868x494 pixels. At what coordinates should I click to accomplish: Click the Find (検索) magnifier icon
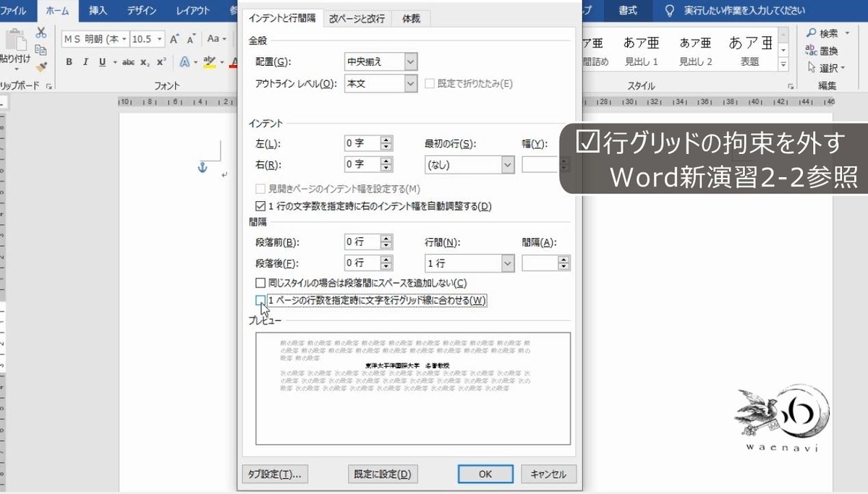tap(812, 33)
